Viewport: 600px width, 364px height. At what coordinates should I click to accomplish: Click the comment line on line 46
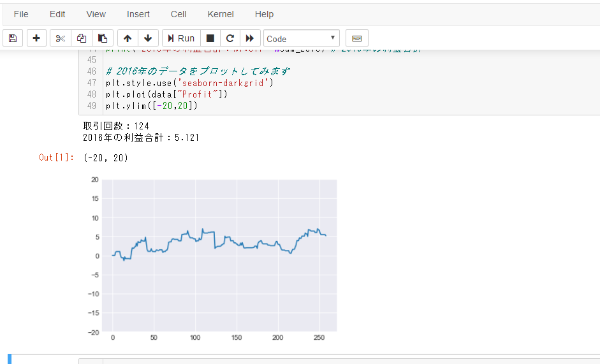(198, 71)
